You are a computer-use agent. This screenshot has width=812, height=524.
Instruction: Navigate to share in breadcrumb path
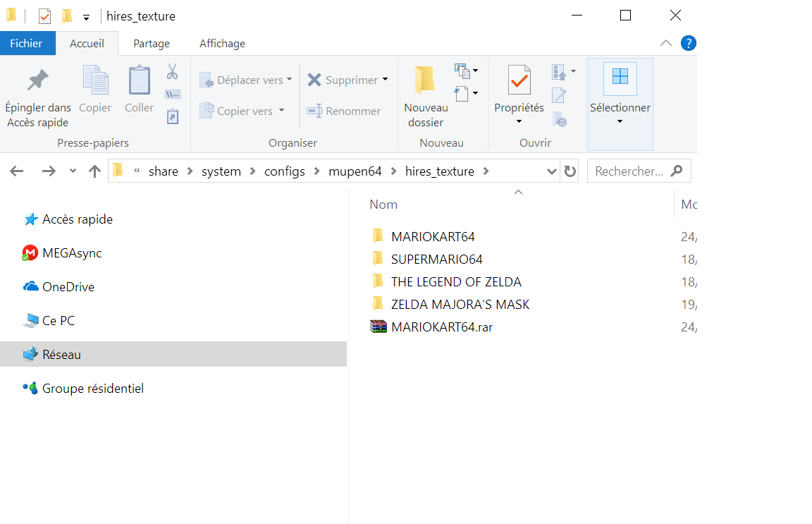(163, 171)
